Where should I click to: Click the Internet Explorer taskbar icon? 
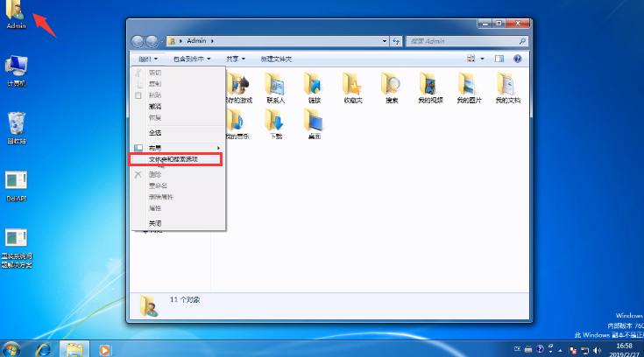click(43, 347)
